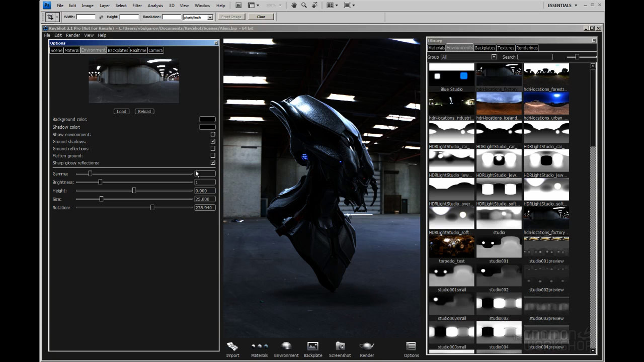Enable the Flatten ground checkbox

213,155
